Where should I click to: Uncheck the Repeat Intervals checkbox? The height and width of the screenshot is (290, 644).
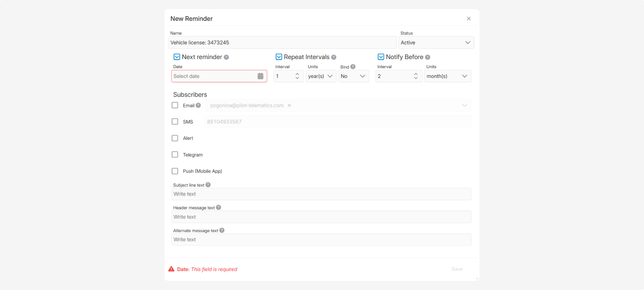(279, 57)
